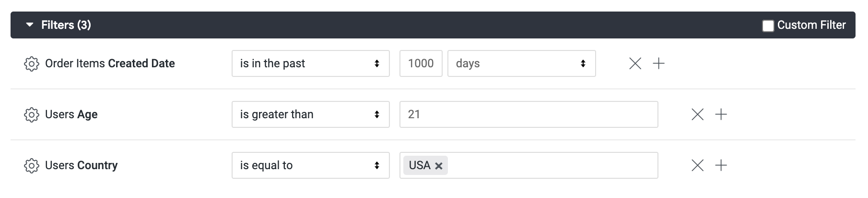Viewport: 868px width, 198px height.
Task: Add condition after Created Date filter
Action: (x=659, y=63)
